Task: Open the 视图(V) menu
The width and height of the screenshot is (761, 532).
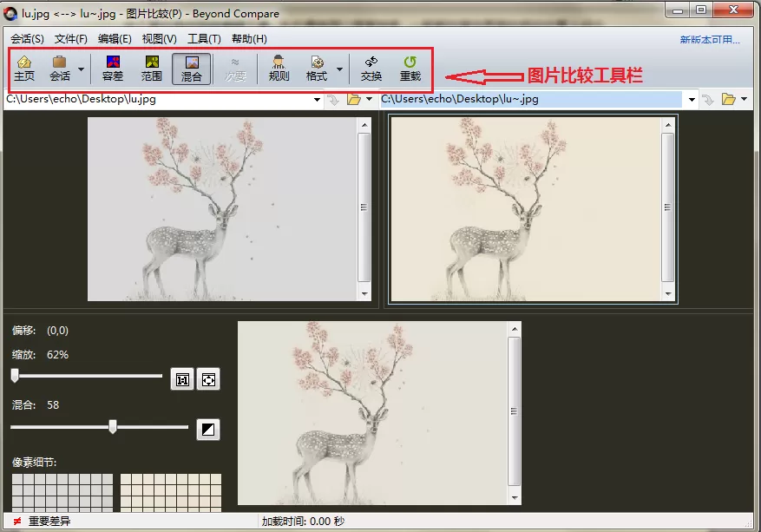Action: coord(159,39)
